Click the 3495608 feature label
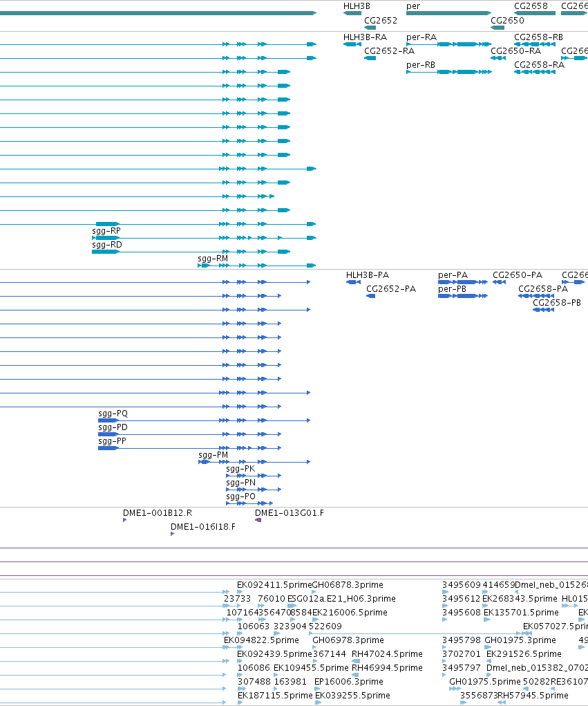This screenshot has height=706, width=588. (461, 613)
